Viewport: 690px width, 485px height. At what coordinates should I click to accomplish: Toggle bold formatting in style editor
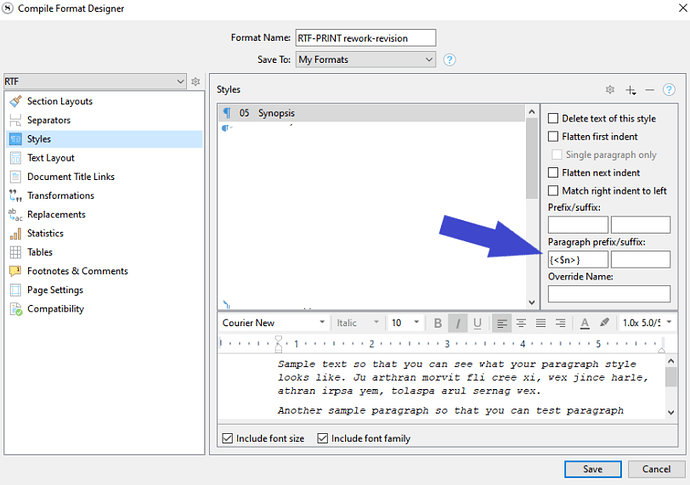(x=438, y=323)
